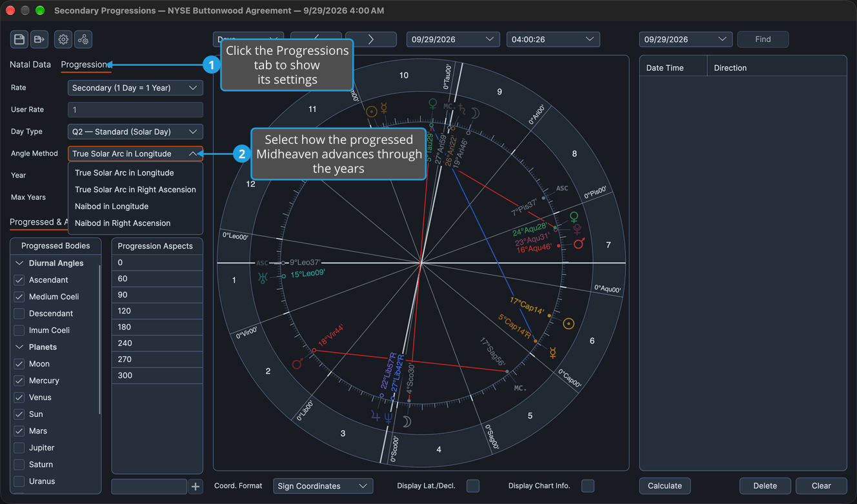Click the save chart floppy icon

click(x=19, y=39)
